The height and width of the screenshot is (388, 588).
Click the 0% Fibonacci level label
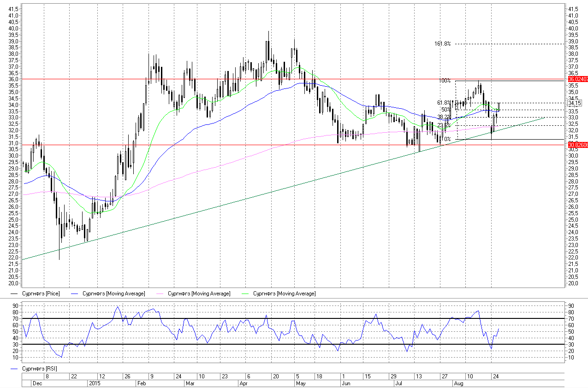(446, 139)
